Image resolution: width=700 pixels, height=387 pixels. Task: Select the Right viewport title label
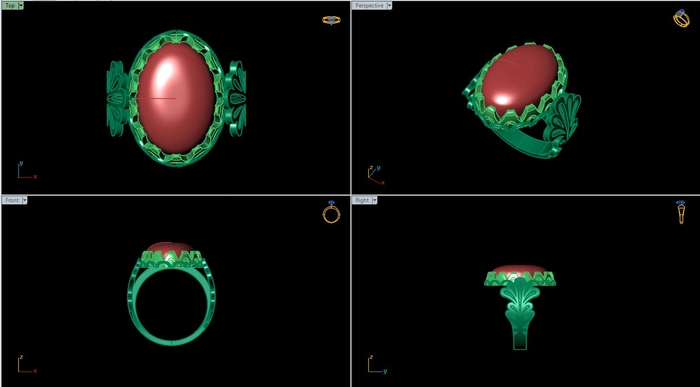click(362, 200)
